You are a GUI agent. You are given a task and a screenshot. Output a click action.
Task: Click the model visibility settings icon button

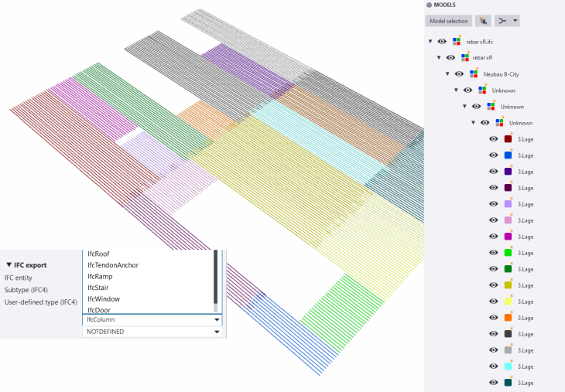click(483, 21)
